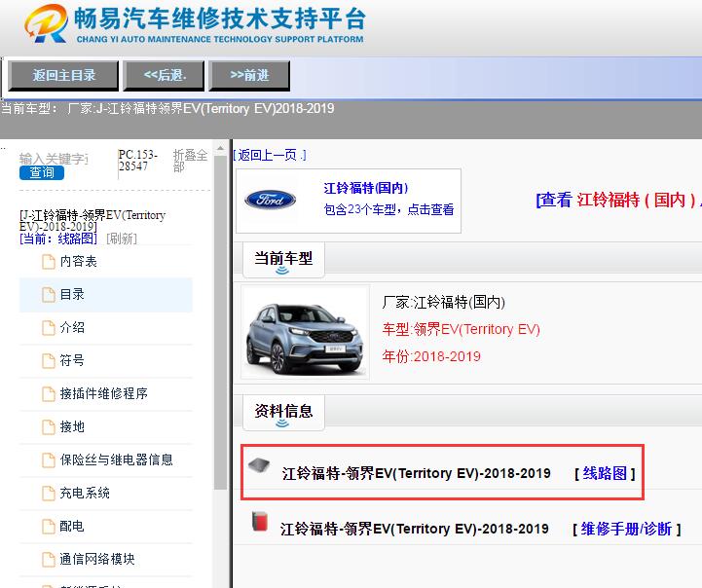Viewport: 702px width, 588px height.
Task: Open 接插件维修程序 tree item
Action: [x=103, y=393]
